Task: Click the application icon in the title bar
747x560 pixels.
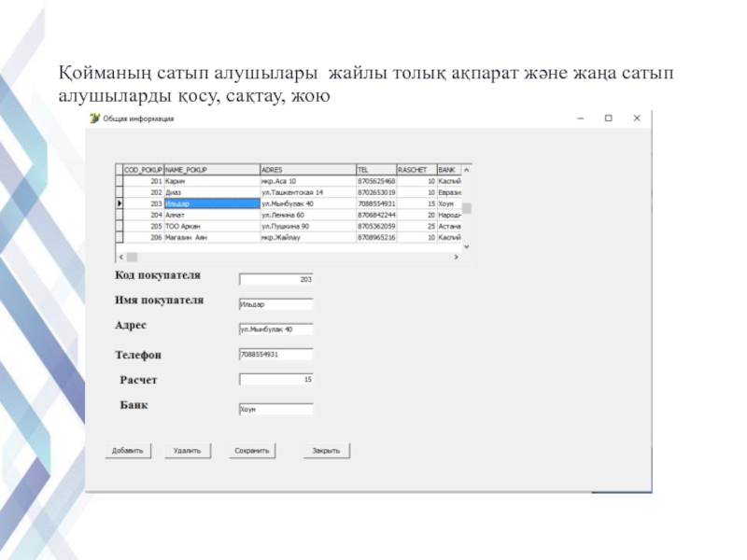Action: tap(94, 119)
